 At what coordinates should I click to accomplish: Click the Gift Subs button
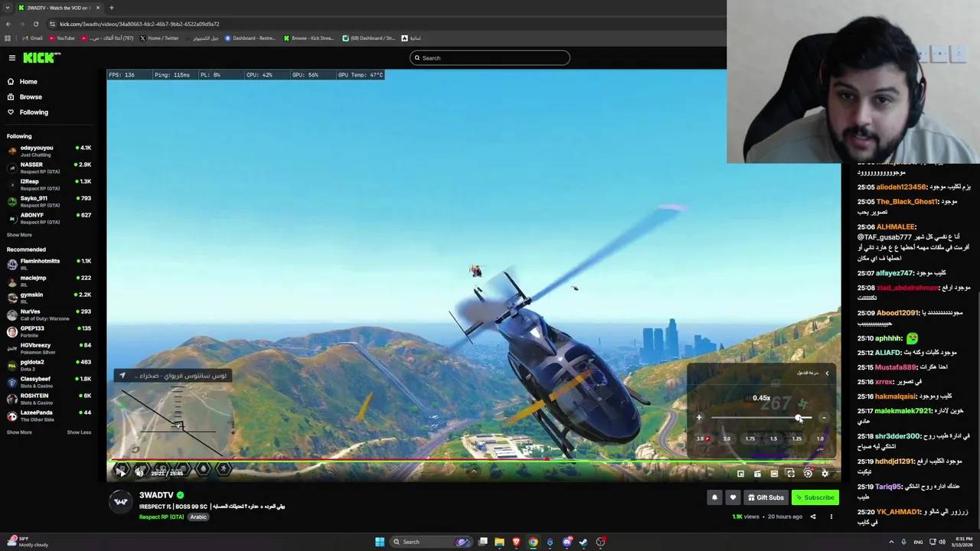pos(766,497)
